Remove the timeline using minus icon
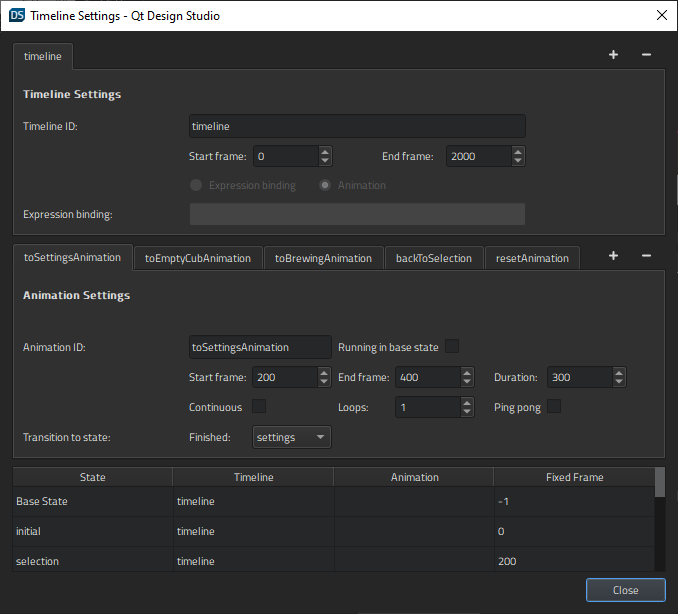This screenshot has height=614, width=678. pyautogui.click(x=646, y=55)
